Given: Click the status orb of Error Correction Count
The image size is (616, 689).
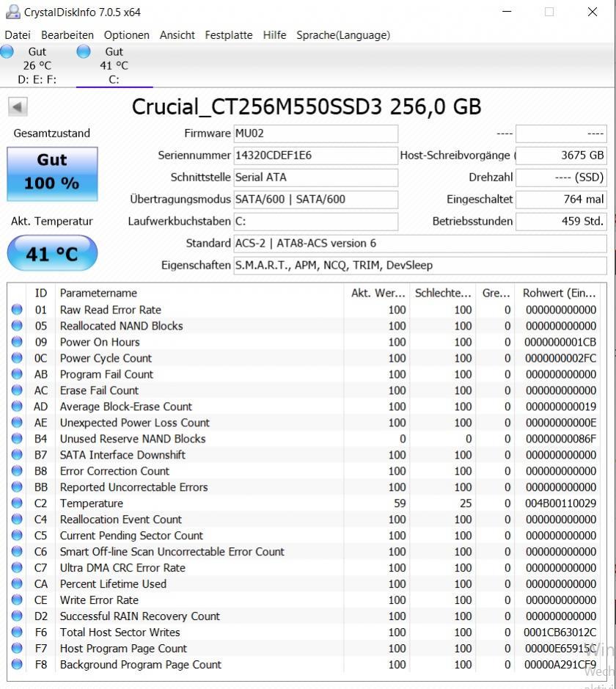Looking at the screenshot, I should 17,470.
